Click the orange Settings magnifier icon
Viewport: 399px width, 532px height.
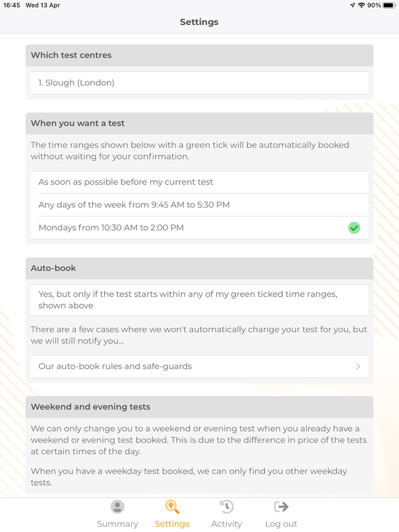(x=172, y=506)
